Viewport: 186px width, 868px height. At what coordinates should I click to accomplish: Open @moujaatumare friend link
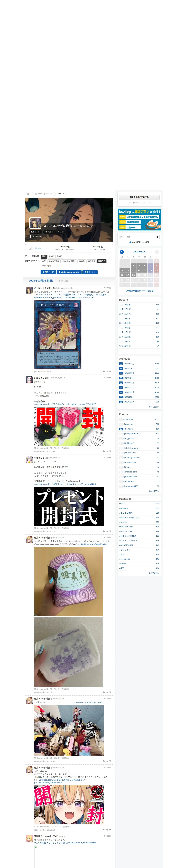(131, 434)
